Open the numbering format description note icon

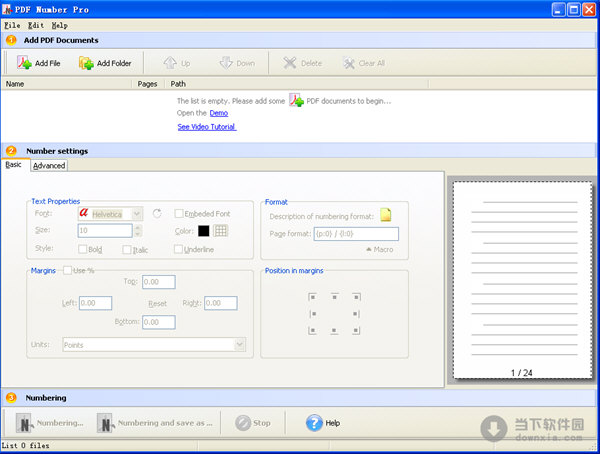(386, 215)
